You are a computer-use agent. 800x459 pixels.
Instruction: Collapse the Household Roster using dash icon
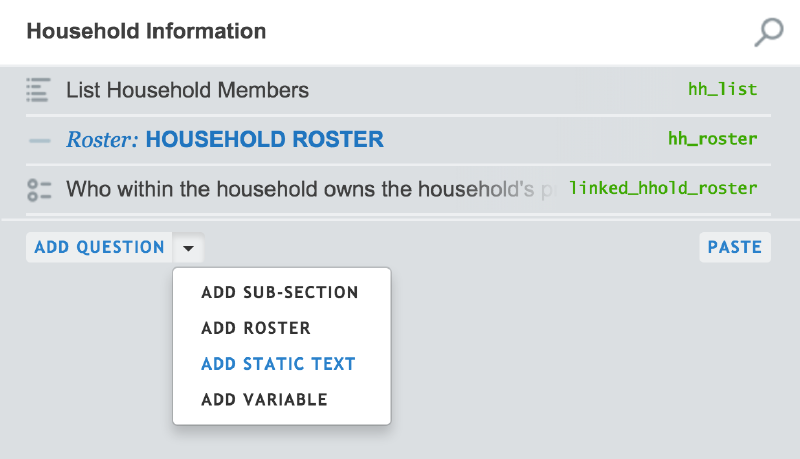(39, 141)
